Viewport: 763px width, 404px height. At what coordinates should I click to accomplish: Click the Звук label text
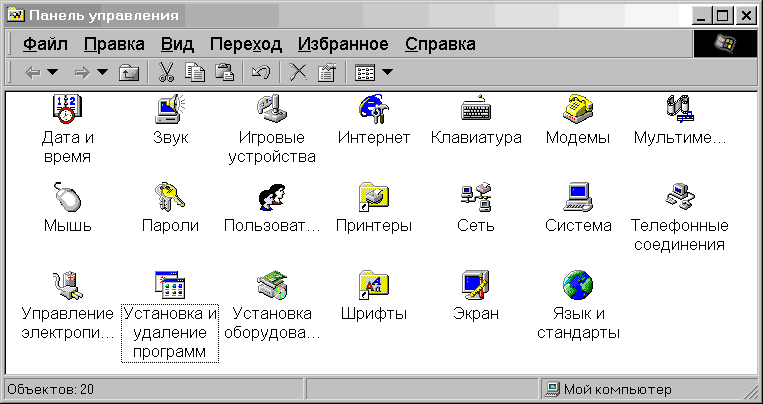(x=170, y=138)
